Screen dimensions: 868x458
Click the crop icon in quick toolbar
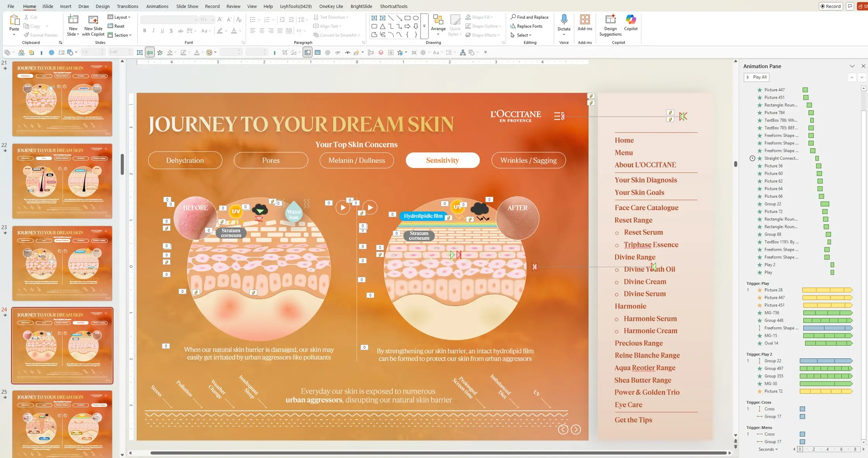(x=285, y=52)
